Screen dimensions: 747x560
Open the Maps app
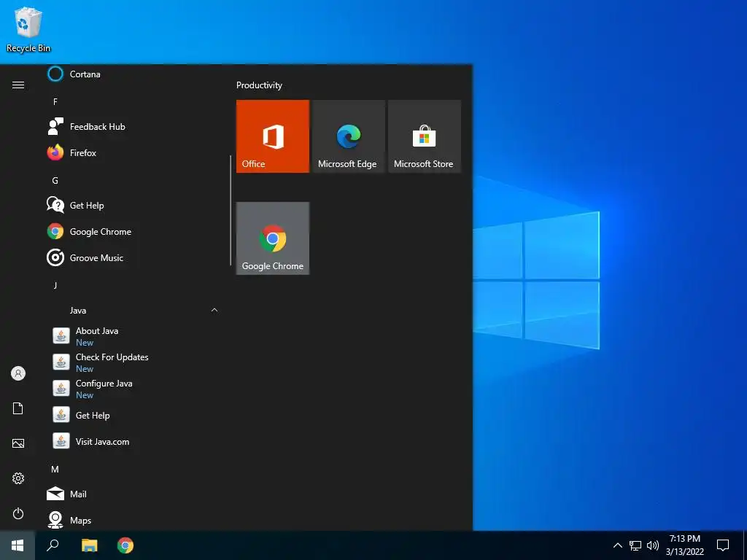point(133,520)
